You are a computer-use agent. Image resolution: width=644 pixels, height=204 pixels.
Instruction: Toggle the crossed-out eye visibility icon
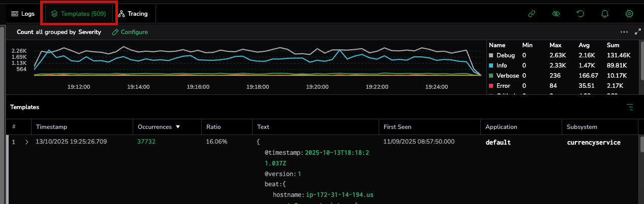(556, 14)
